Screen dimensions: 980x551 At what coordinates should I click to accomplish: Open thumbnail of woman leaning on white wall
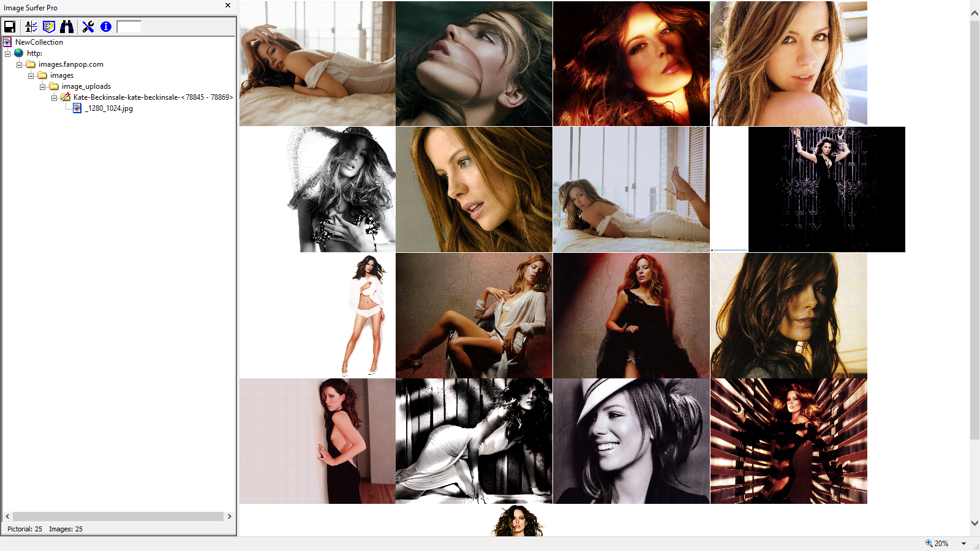(x=317, y=441)
